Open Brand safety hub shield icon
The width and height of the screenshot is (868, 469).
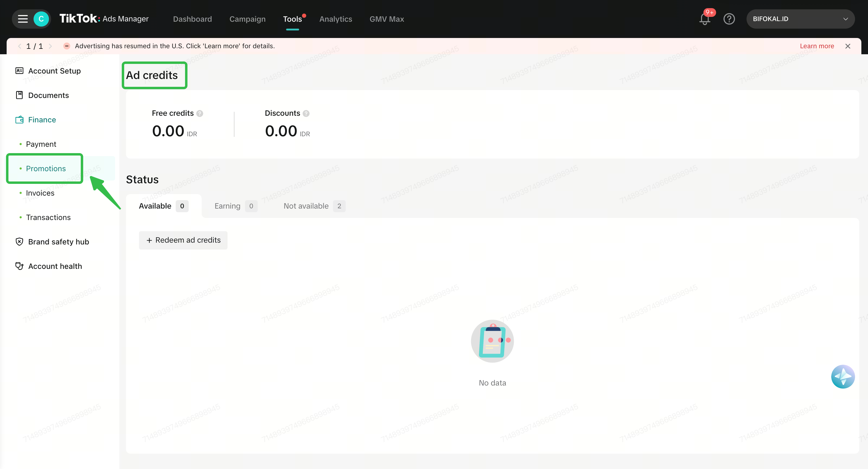pyautogui.click(x=20, y=241)
